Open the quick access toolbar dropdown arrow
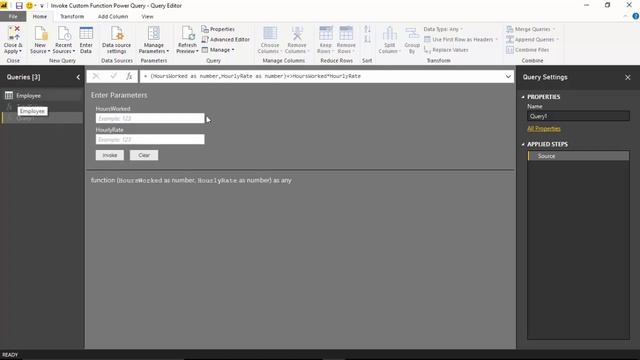 [x=42, y=6]
